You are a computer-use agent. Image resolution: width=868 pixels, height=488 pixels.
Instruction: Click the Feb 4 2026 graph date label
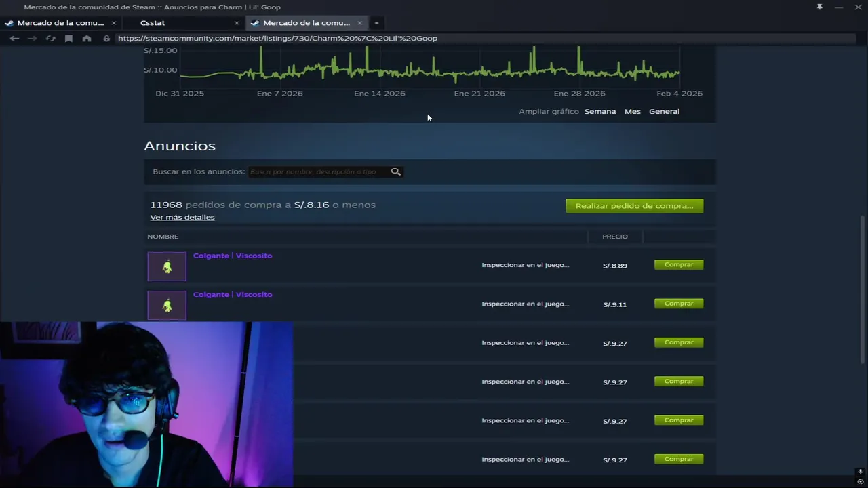pos(679,94)
